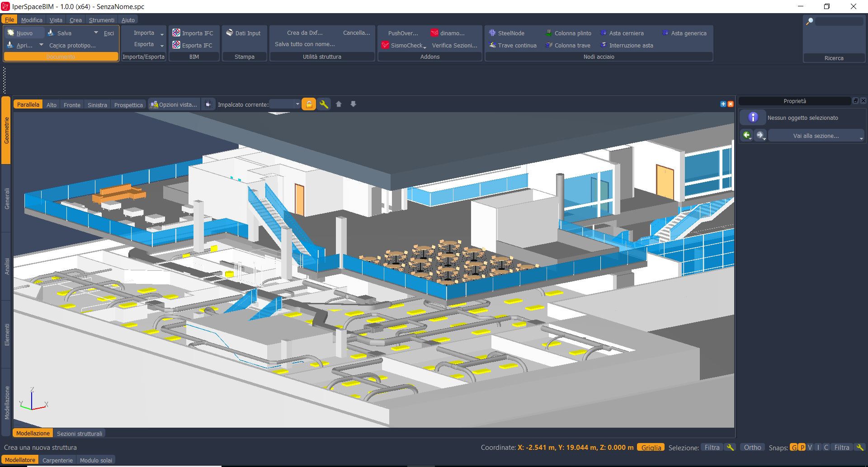Switch to the Sinistra view tab
The width and height of the screenshot is (868, 467).
[x=97, y=105]
